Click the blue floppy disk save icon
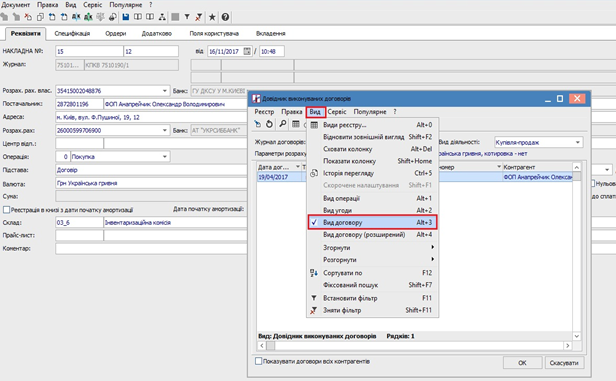 tap(126, 17)
